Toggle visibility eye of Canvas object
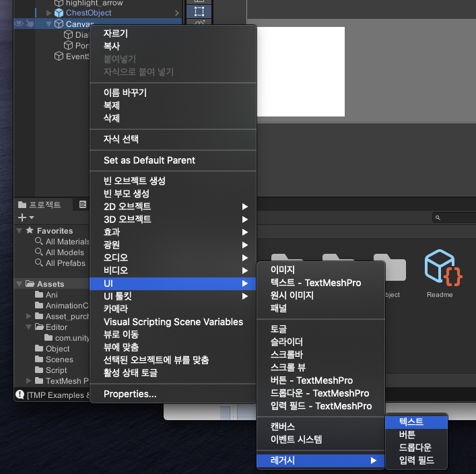The image size is (476, 474). [x=19, y=24]
